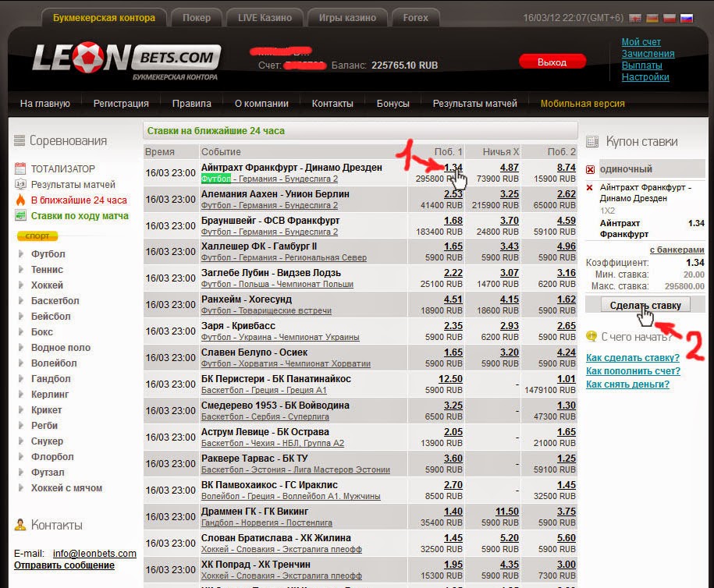Select draw odds 11.50 for Драммен ГК match

(506, 512)
